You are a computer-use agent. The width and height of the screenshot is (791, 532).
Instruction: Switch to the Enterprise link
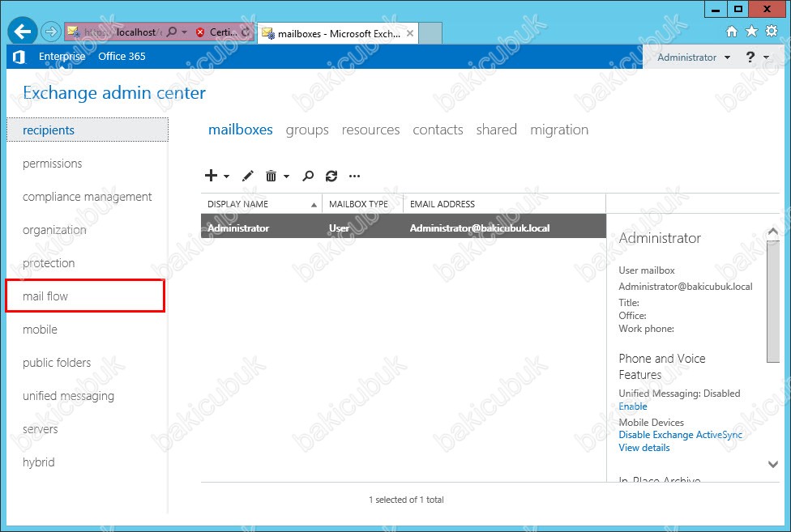coord(62,57)
